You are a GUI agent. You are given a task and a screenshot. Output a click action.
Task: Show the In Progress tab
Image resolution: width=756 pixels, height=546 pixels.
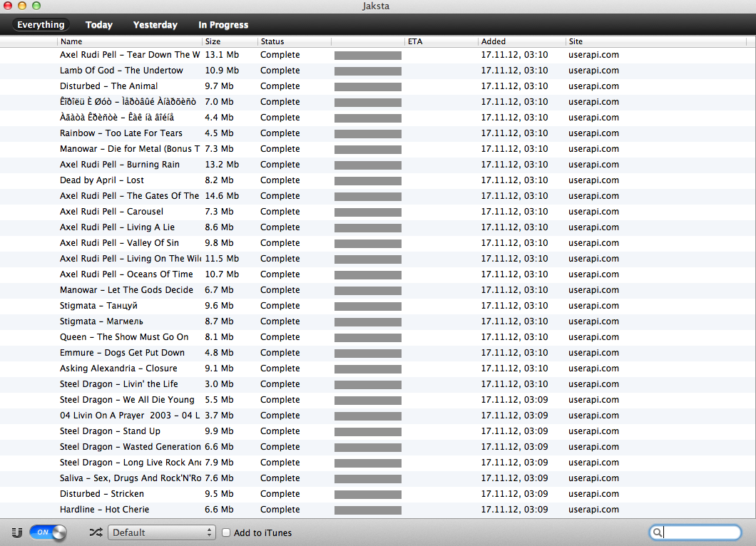coord(223,25)
